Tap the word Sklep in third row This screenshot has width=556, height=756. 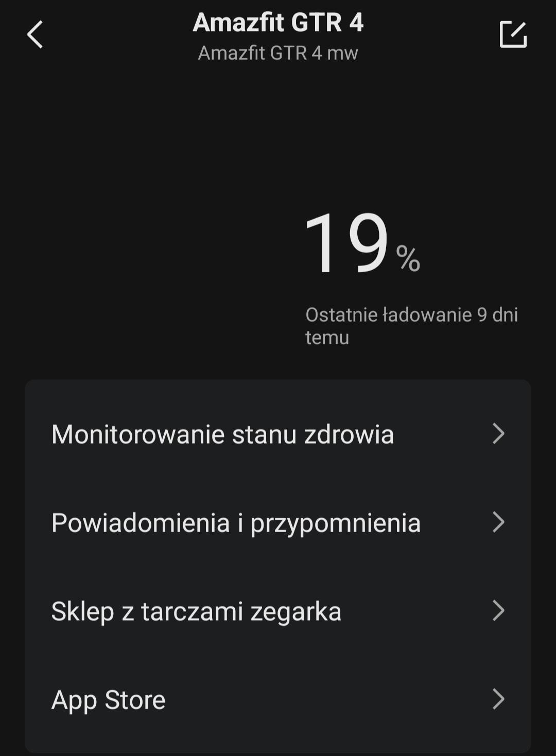[82, 611]
